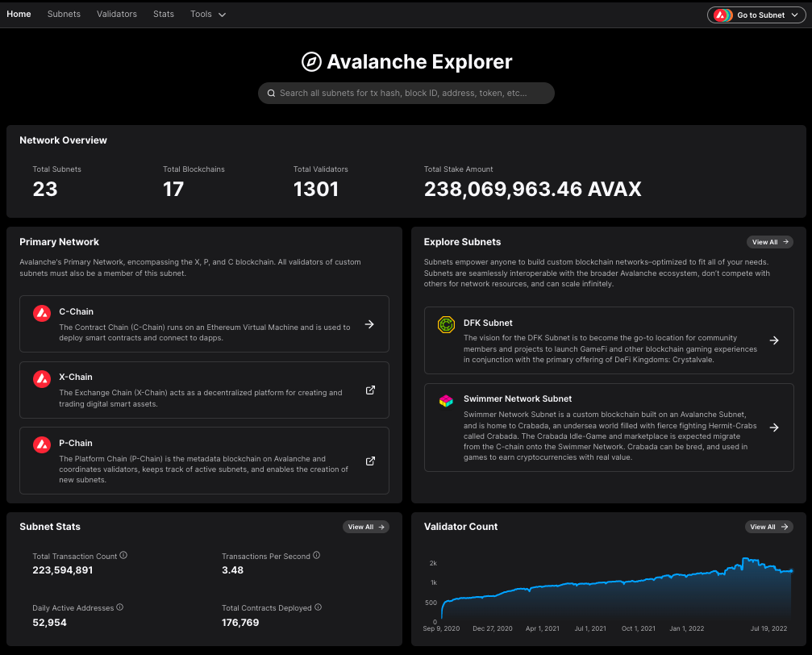Click View All for Validator Count
This screenshot has height=655, width=812.
(769, 527)
